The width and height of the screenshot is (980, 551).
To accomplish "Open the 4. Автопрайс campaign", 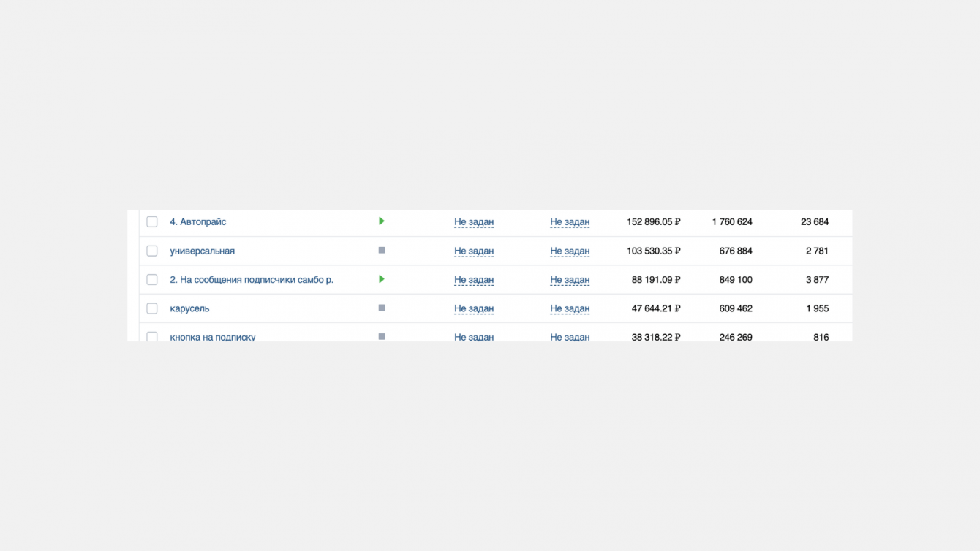I will coord(198,222).
